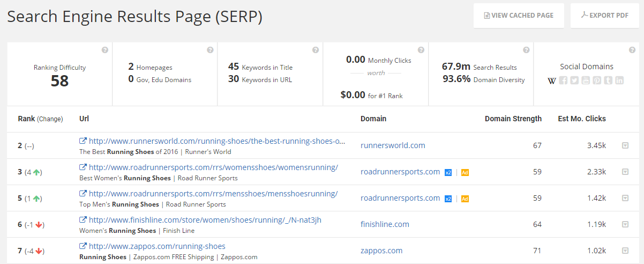Click the $0.00 for #1 Rank value
Screen dimensions: 644x264
[x=353, y=95]
